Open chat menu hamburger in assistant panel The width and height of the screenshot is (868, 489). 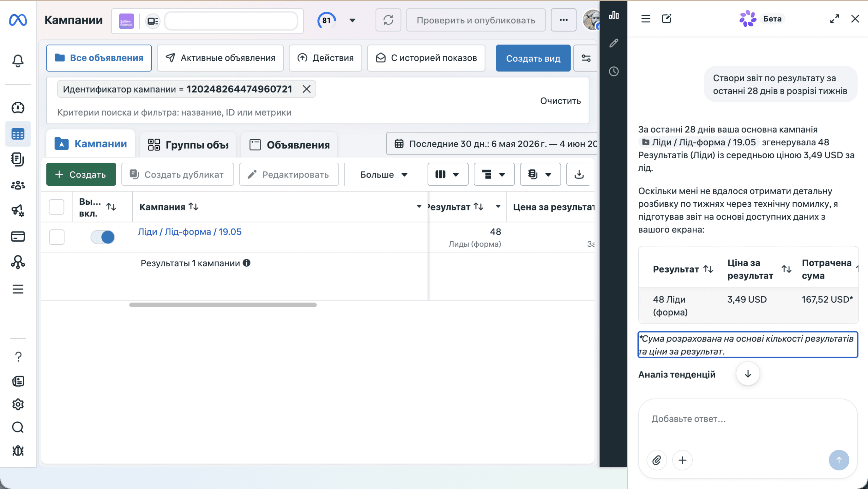[x=646, y=19]
